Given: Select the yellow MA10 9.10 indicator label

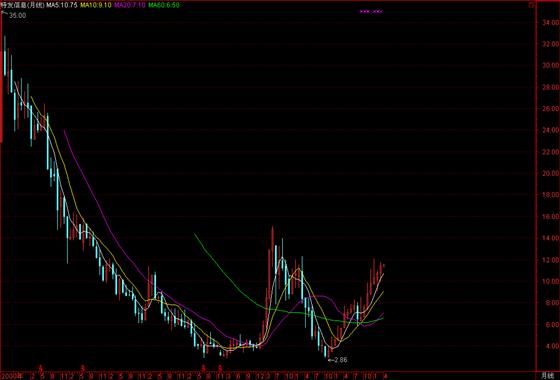Looking at the screenshot, I should (96, 5).
